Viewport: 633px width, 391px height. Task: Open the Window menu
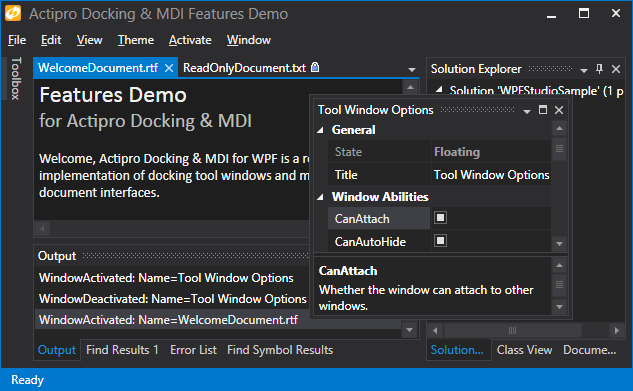coord(249,40)
